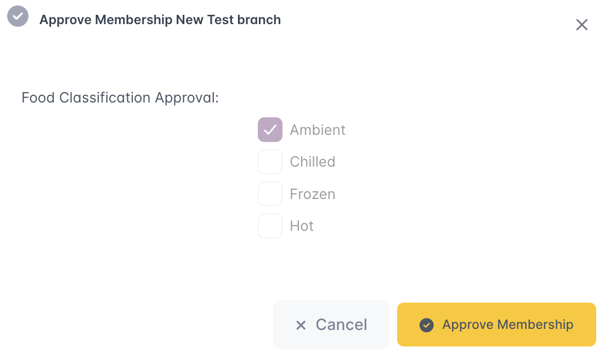The width and height of the screenshot is (611, 364).
Task: Confirm with the yellow Approve Membership button
Action: pos(496,325)
